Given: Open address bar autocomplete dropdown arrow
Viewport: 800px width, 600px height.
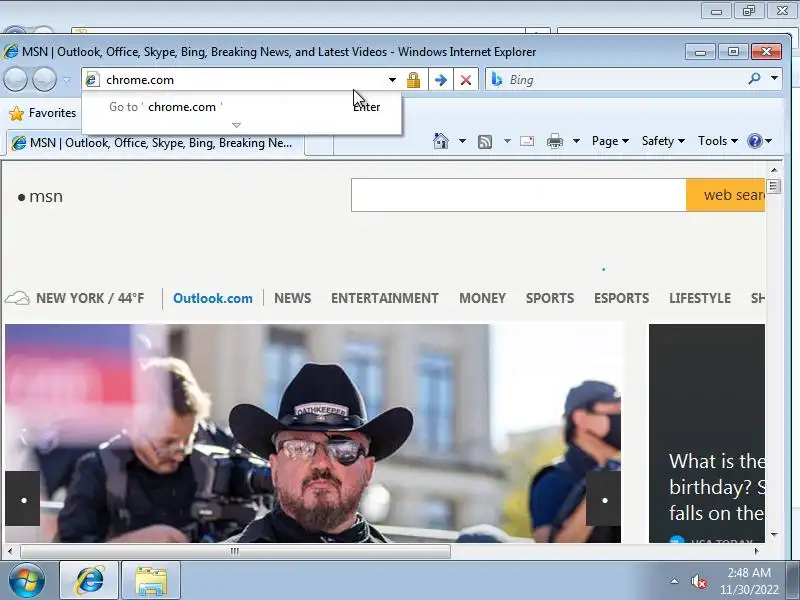Looking at the screenshot, I should (392, 80).
